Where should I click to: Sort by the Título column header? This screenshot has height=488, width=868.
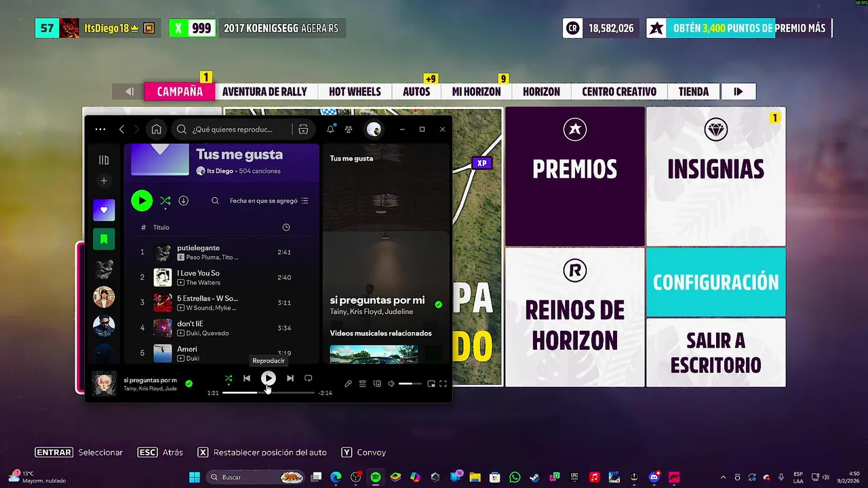(161, 227)
